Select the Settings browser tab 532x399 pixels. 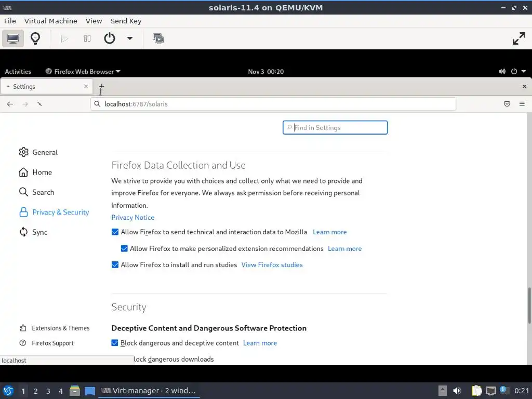tap(46, 87)
